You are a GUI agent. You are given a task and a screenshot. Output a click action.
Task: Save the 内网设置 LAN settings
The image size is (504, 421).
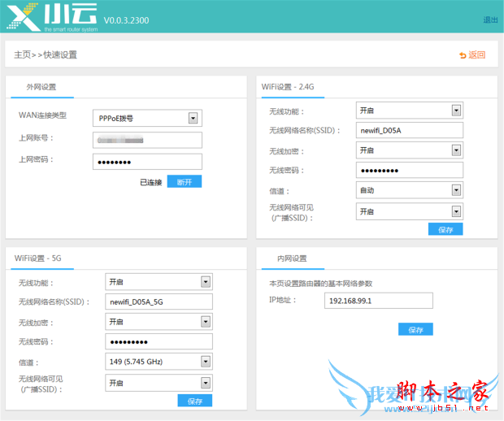[415, 329]
